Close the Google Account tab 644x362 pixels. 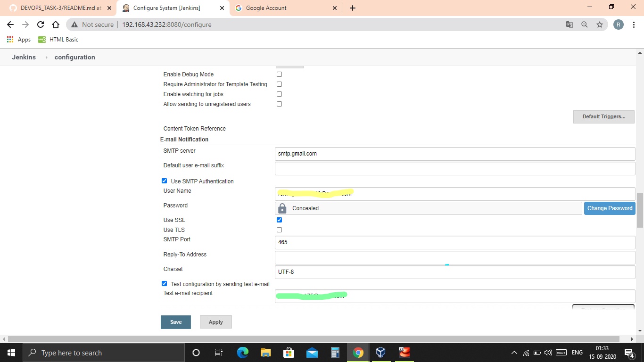[335, 8]
